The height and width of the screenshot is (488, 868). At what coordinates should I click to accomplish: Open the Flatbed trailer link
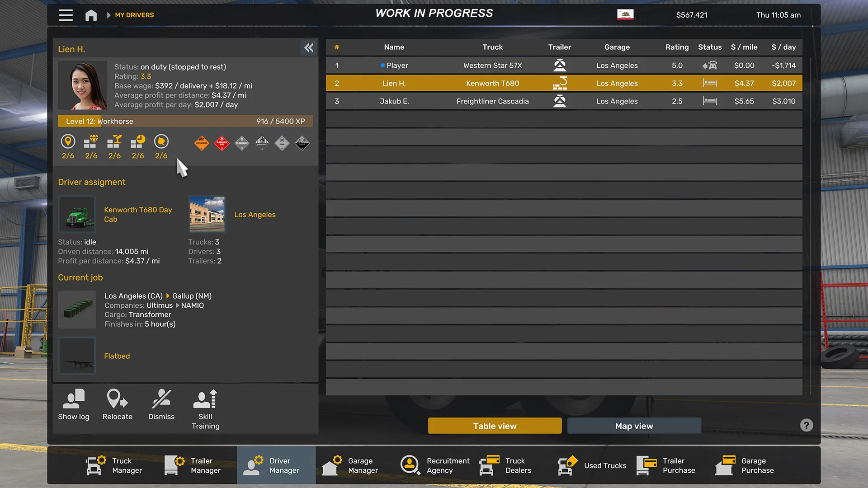coord(117,356)
